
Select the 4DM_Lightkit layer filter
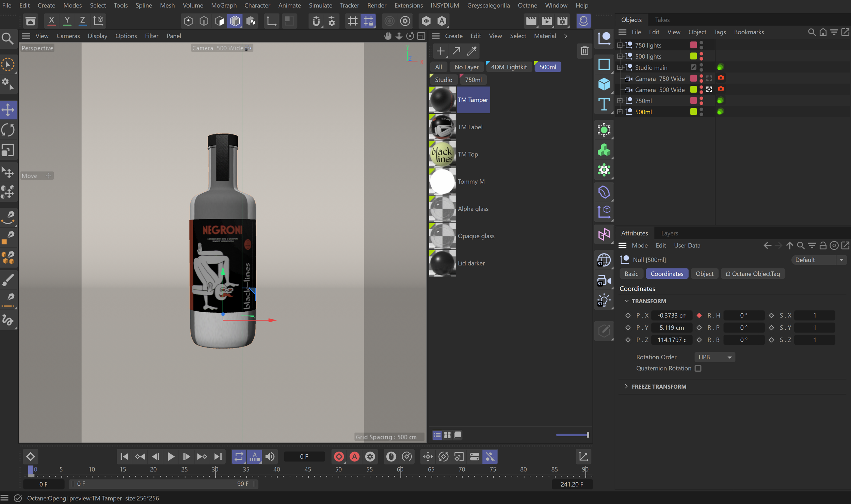click(509, 67)
